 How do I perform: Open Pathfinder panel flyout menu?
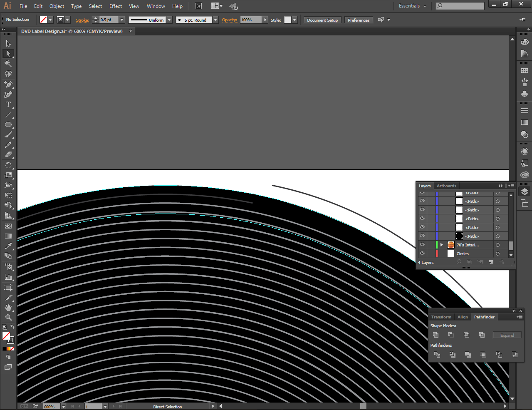(520, 317)
